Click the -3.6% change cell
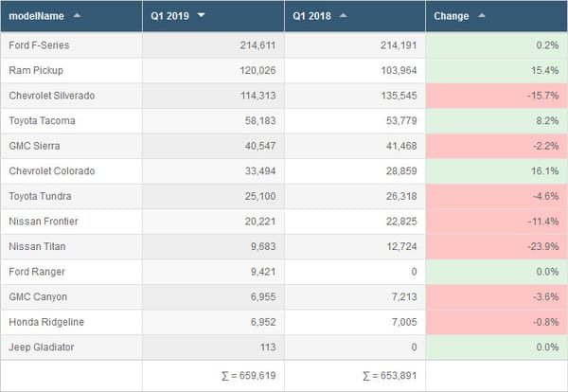 click(x=496, y=297)
